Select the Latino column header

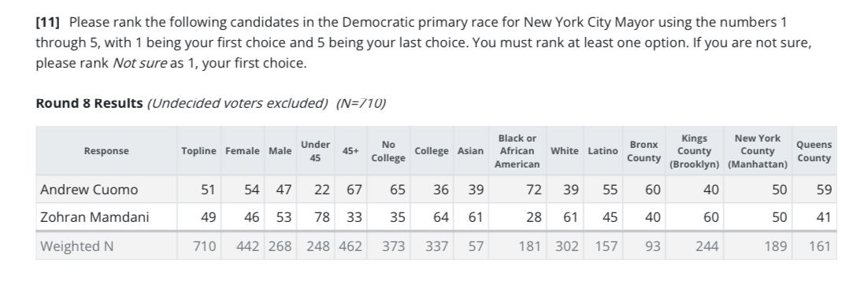pos(603,151)
